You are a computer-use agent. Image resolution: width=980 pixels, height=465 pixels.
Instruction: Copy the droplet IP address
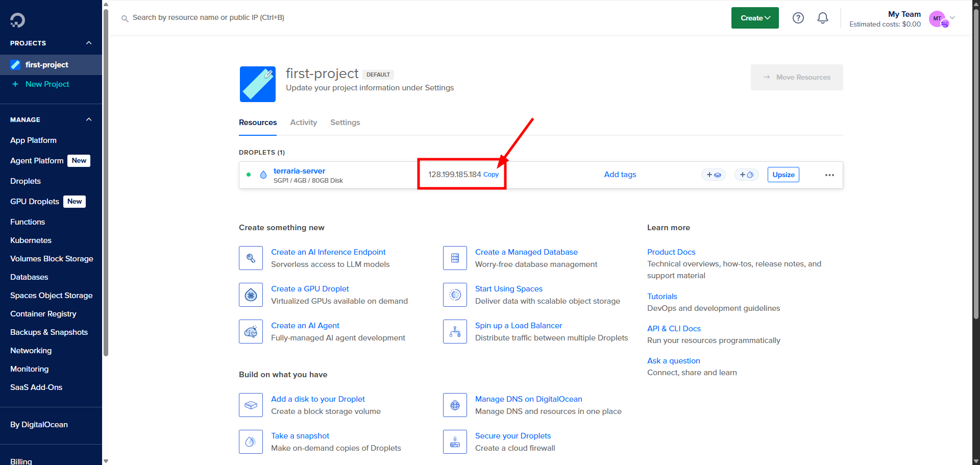[x=491, y=174]
